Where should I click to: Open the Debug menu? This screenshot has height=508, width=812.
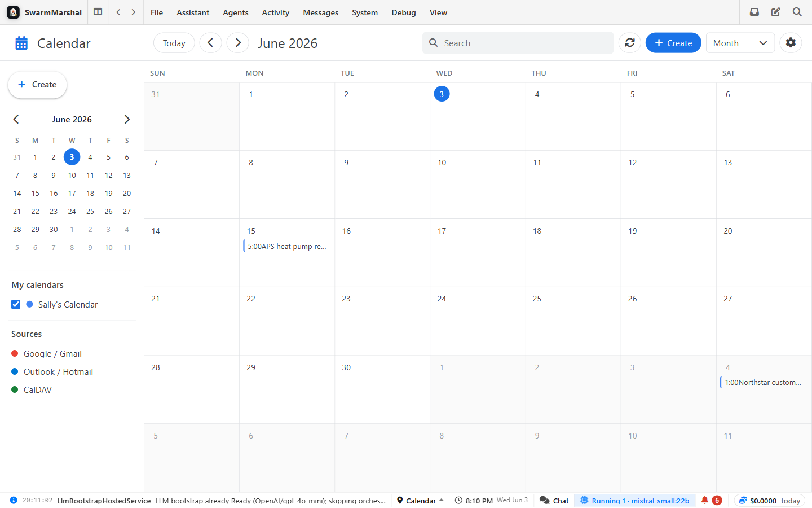tap(404, 12)
